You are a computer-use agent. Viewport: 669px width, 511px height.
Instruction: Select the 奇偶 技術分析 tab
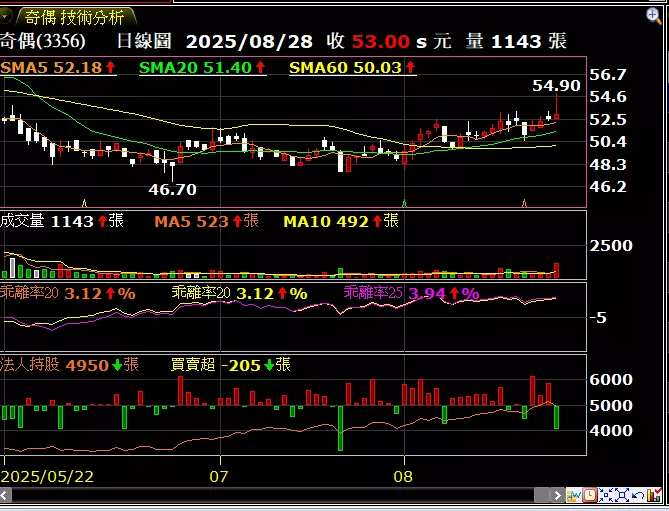[75, 17]
